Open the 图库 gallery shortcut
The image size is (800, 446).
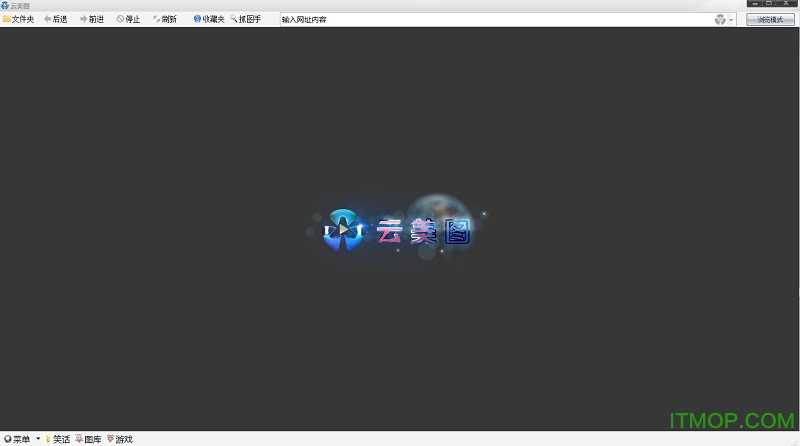(88, 439)
